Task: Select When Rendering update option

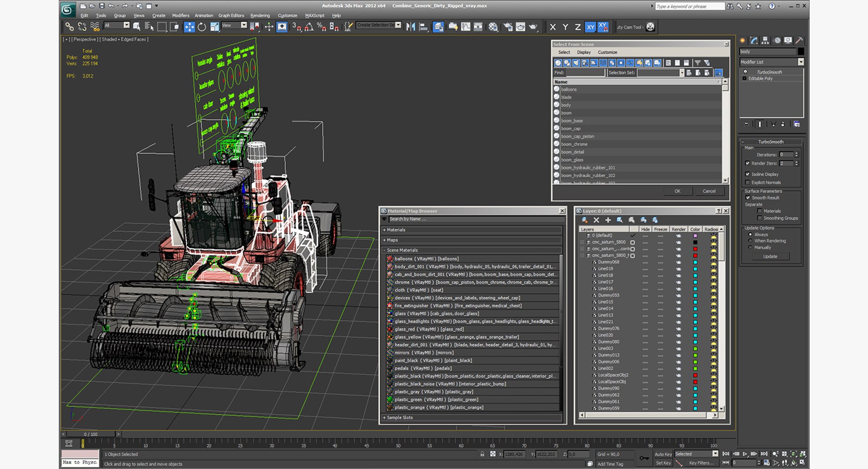Action: tap(750, 241)
